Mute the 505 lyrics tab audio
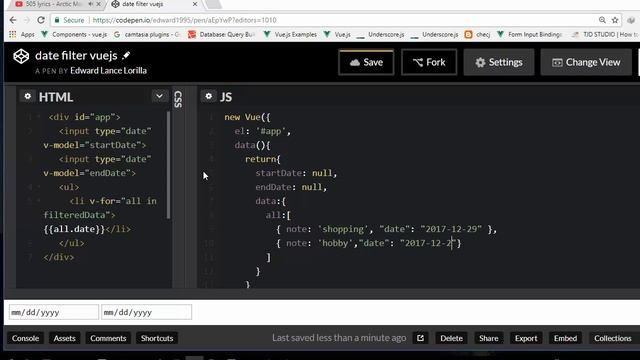The height and width of the screenshot is (360, 640). (91, 4)
